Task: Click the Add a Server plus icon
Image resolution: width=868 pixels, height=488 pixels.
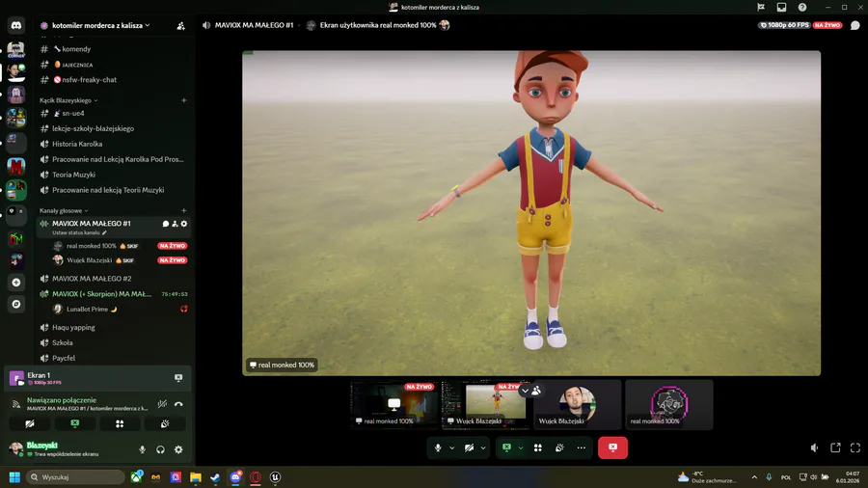Action: tap(16, 283)
